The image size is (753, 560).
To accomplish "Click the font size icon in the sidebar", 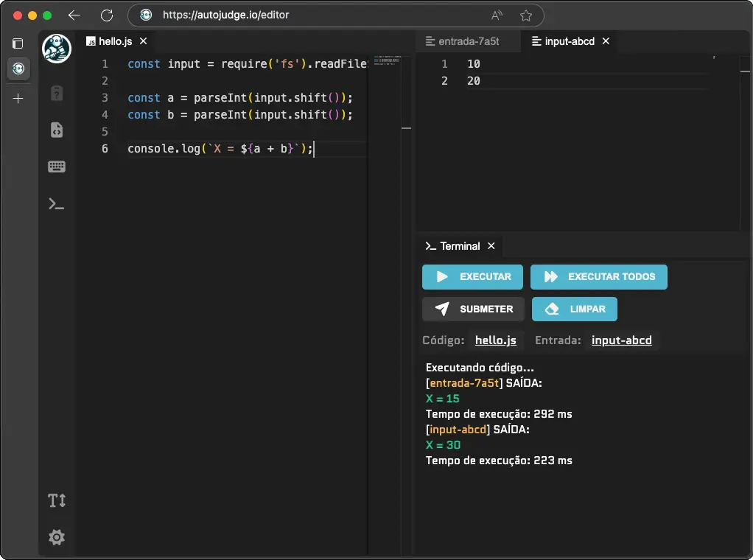I will pos(57,500).
